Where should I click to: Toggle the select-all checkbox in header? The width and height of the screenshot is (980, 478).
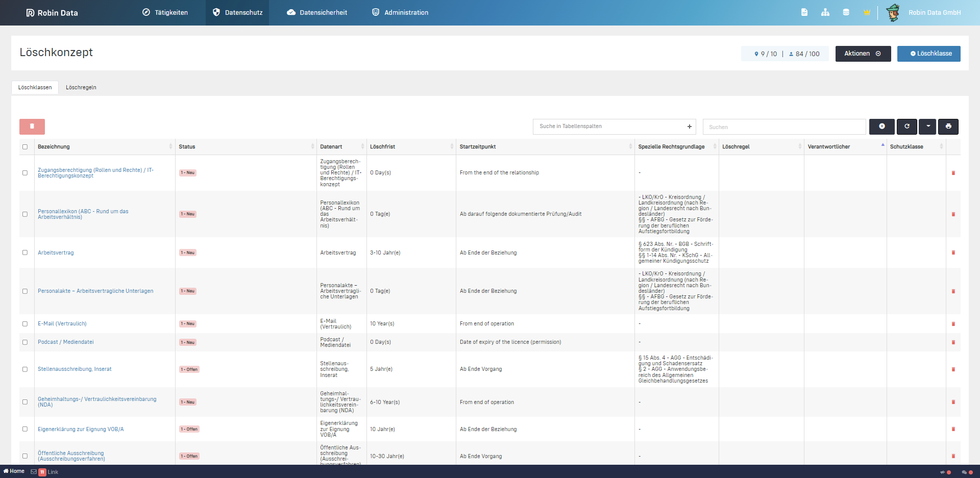[x=25, y=147]
